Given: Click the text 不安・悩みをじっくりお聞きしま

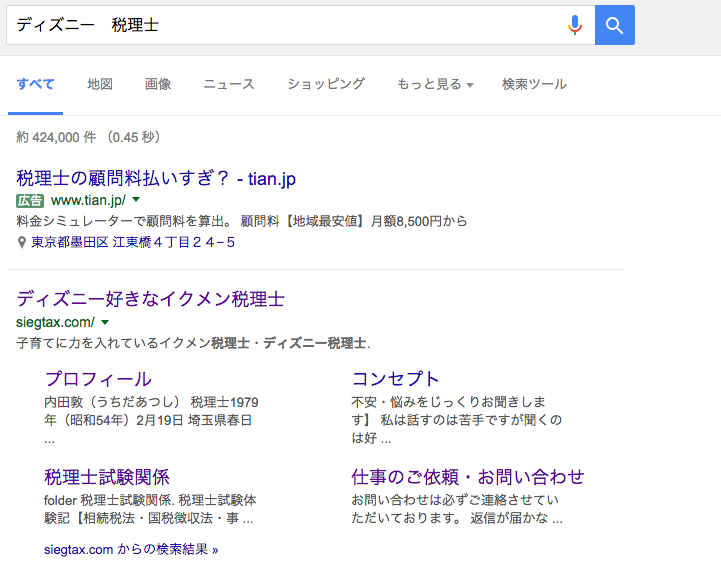Looking at the screenshot, I should coord(449,402).
